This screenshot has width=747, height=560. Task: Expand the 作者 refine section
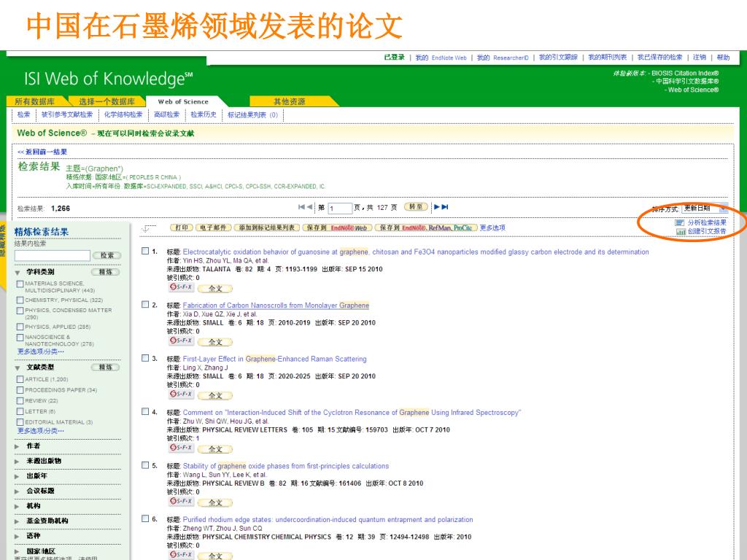[x=18, y=446]
